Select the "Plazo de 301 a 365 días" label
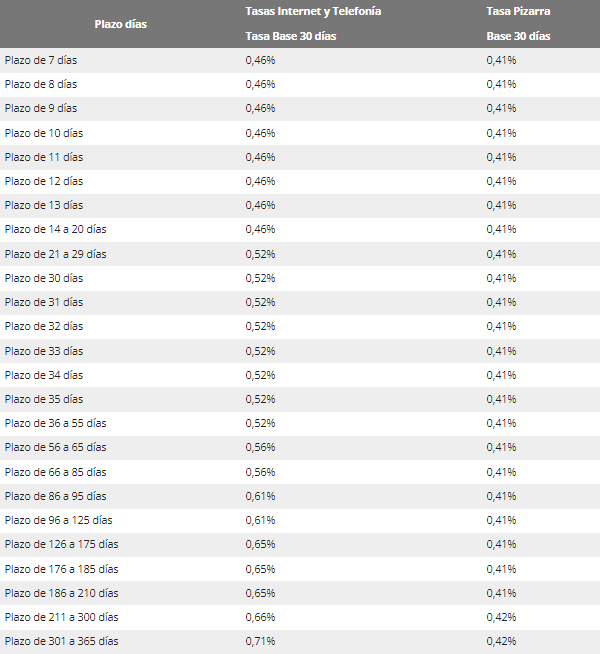This screenshot has width=600, height=654. click(x=61, y=641)
